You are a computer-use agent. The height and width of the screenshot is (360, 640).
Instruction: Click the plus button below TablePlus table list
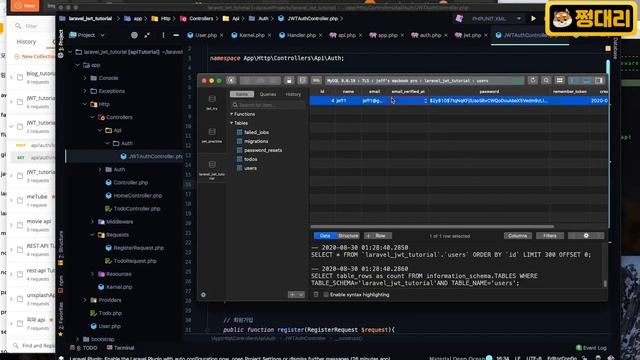[x=292, y=295]
